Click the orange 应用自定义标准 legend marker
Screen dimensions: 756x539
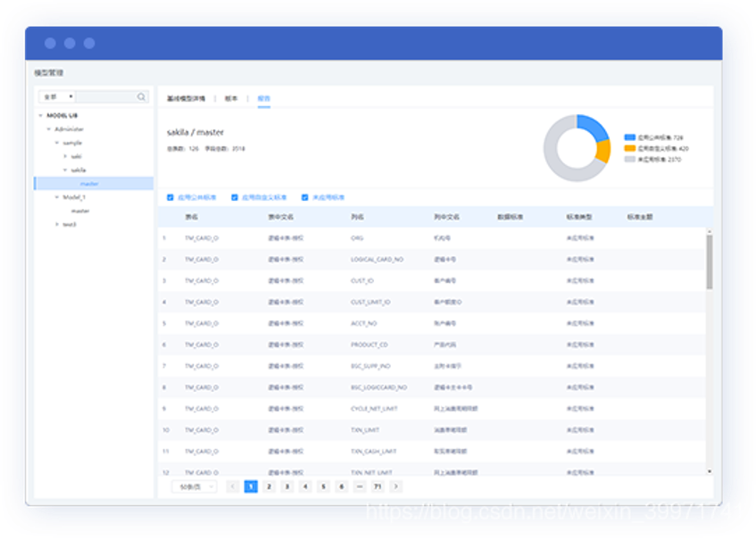[629, 147]
